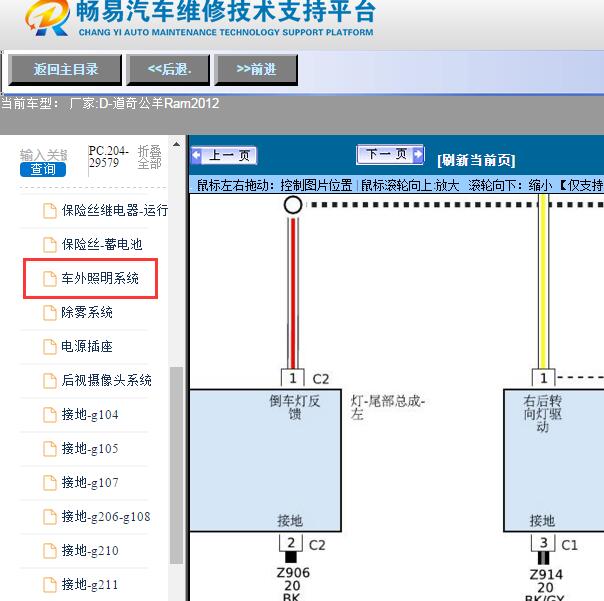The image size is (604, 601).
Task: Go back with <<后退 button
Action: (x=168, y=70)
